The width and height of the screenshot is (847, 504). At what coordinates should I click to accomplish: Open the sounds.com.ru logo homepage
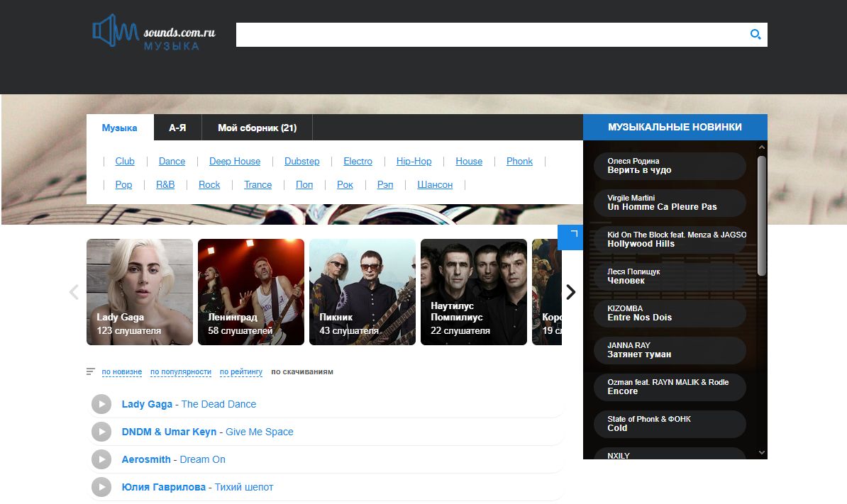[x=154, y=33]
